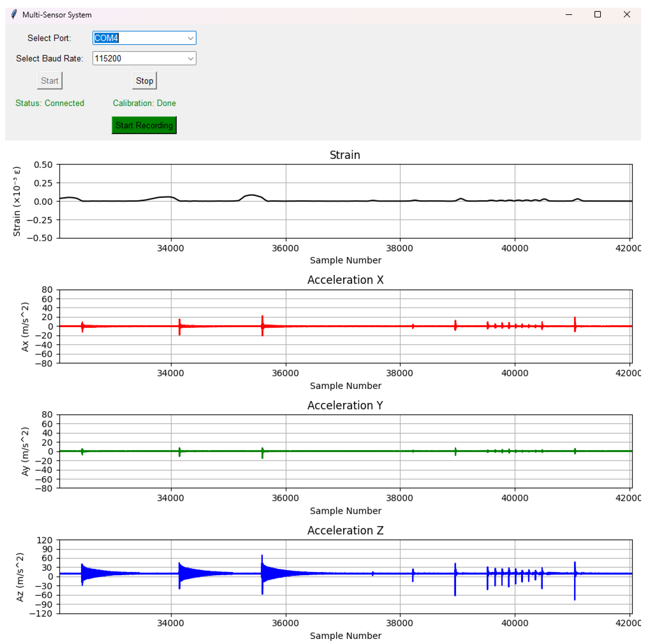
Task: Expand the Baud Rate dropdown arrow
Action: [x=190, y=59]
